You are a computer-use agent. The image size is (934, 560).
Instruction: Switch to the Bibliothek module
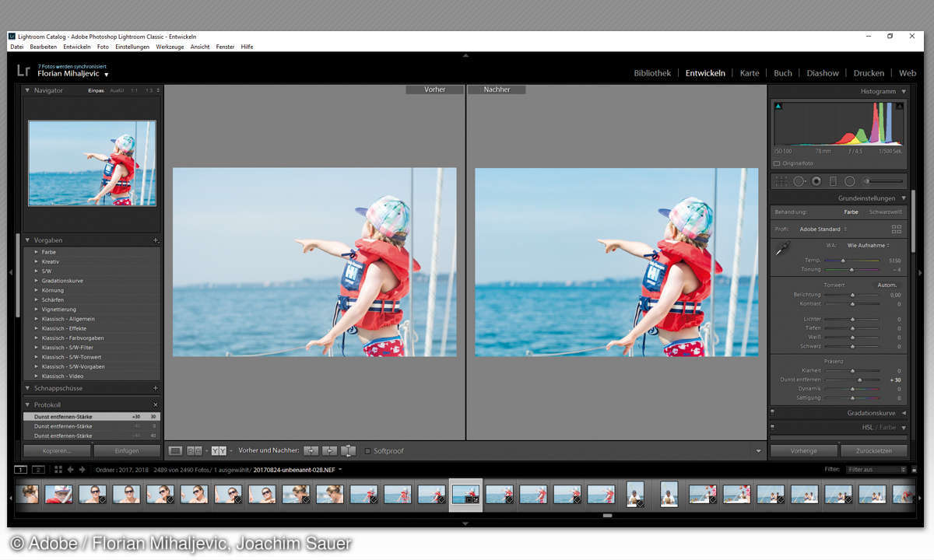point(652,73)
